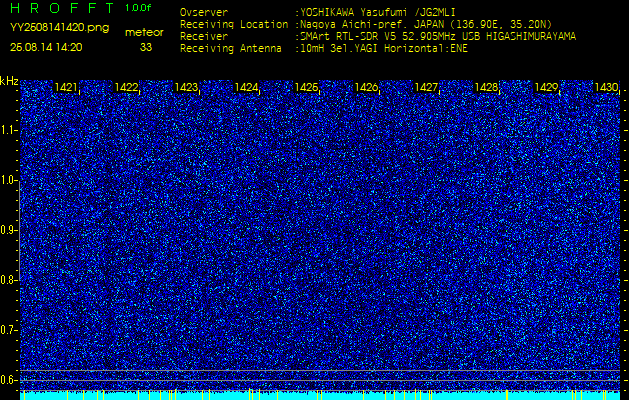Select the file name YY2508141420.png
The width and height of the screenshot is (629, 400).
pyautogui.click(x=59, y=28)
